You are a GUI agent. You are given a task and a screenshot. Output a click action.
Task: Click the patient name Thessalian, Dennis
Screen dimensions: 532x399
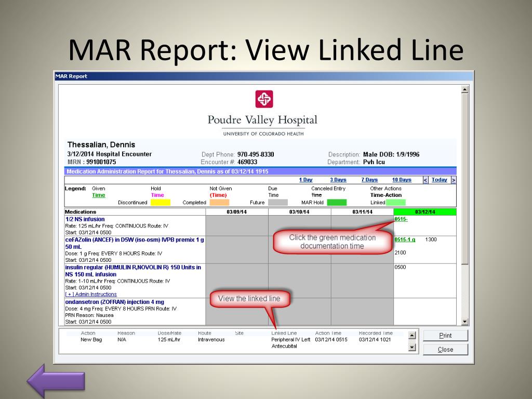click(101, 145)
